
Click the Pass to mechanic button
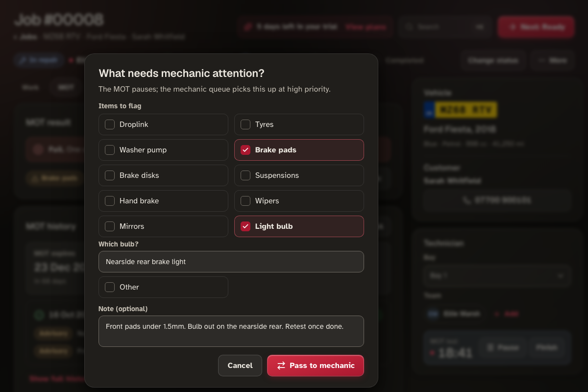coord(316,366)
